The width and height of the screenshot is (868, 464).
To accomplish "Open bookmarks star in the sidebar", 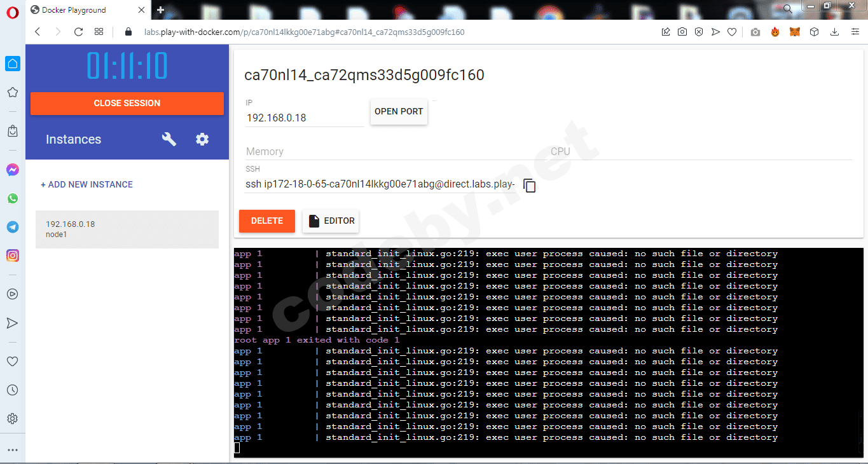I will 13,92.
